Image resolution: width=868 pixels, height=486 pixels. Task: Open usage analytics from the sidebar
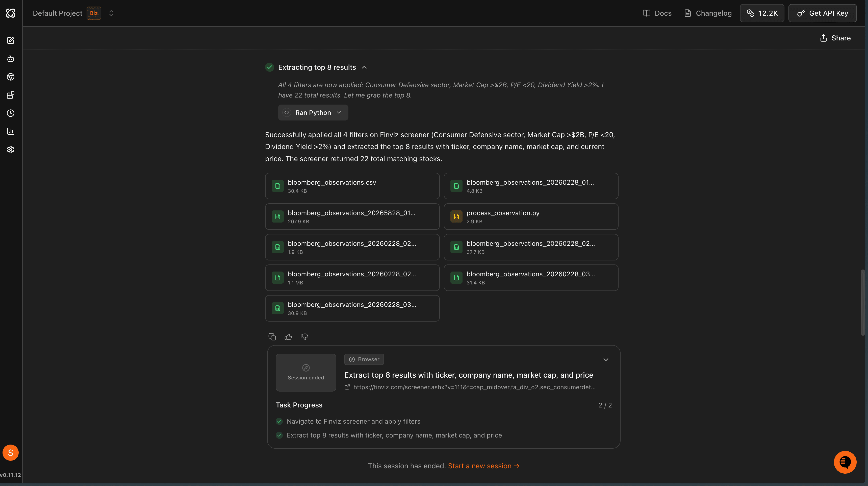point(11,131)
